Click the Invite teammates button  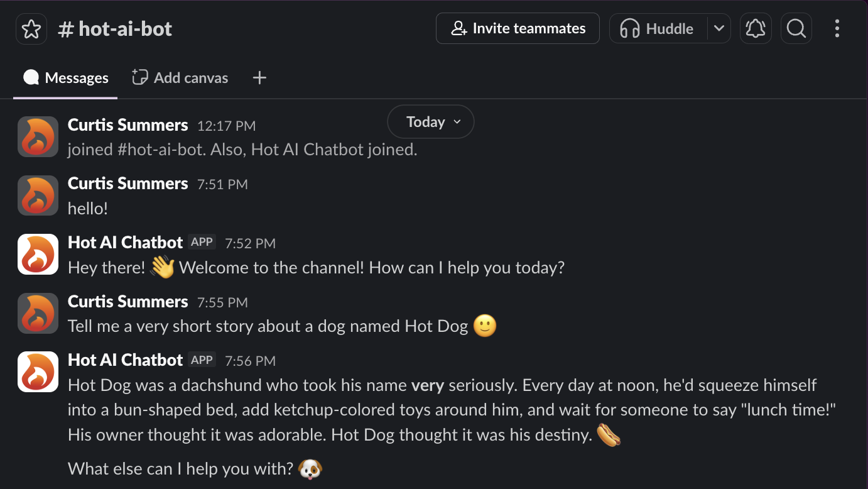[517, 28]
